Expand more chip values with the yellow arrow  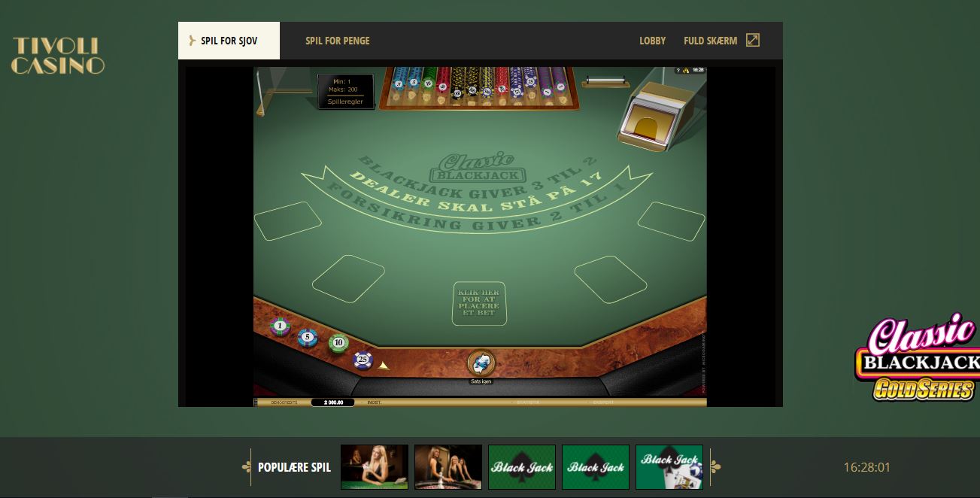[x=384, y=366]
